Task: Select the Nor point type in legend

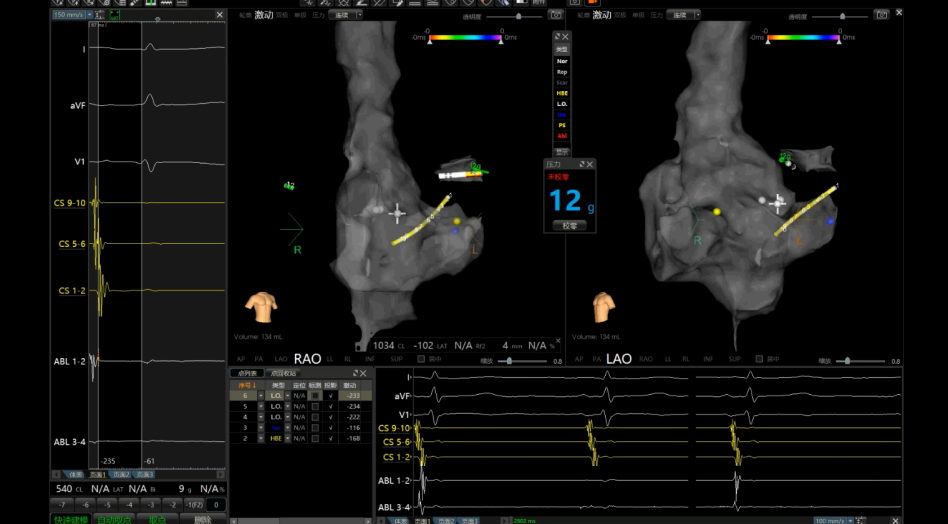Action: tap(562, 61)
